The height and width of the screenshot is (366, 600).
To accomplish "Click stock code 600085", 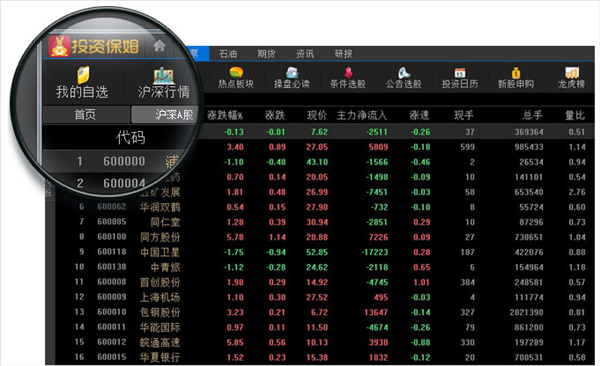I will point(112,222).
